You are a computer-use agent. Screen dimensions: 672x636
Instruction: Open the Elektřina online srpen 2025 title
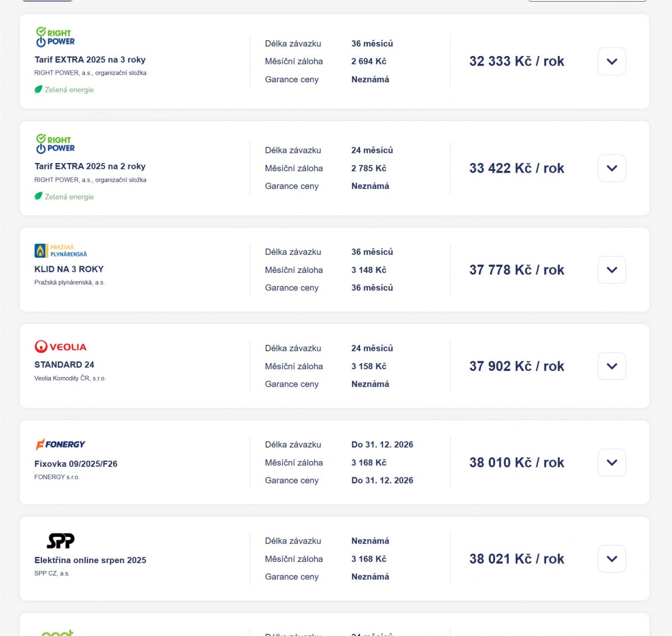pyautogui.click(x=90, y=560)
